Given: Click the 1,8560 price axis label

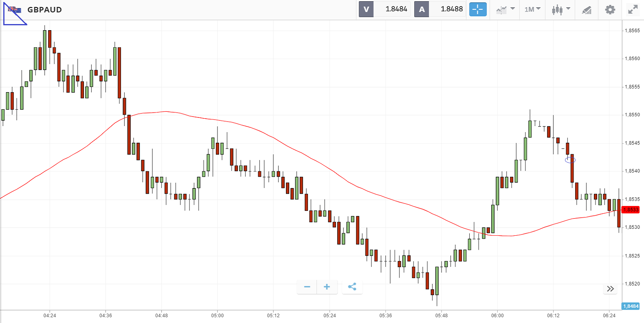Looking at the screenshot, I should 632,59.
